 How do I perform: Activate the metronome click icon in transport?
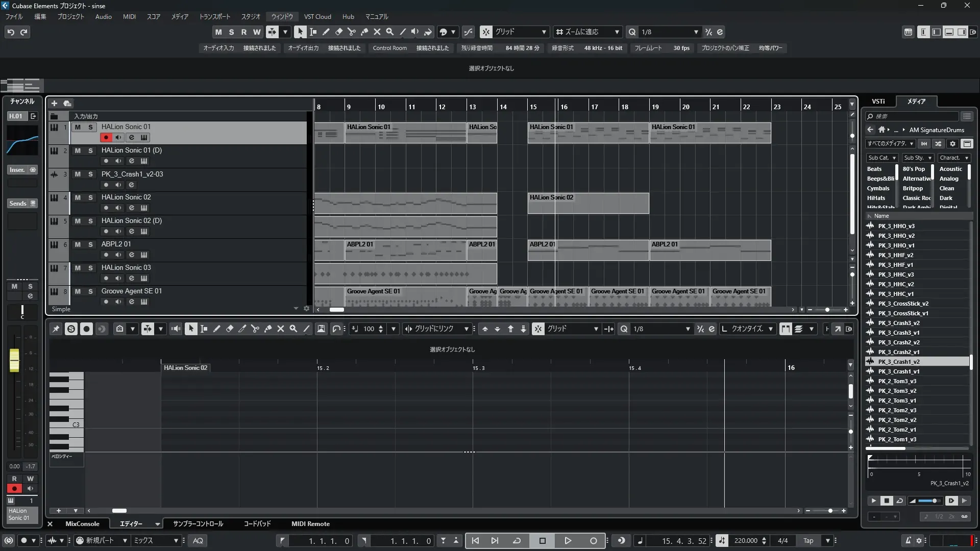908,540
